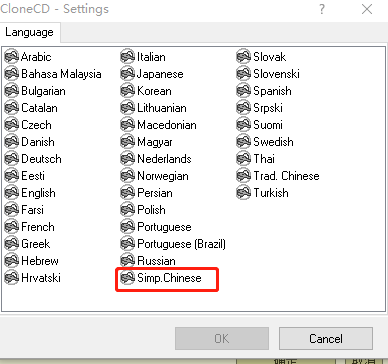
Task: Select the Russian language icon
Action: 127,261
